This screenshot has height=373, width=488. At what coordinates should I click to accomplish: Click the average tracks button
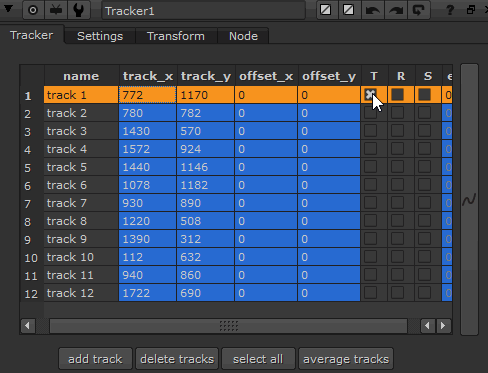(346, 359)
